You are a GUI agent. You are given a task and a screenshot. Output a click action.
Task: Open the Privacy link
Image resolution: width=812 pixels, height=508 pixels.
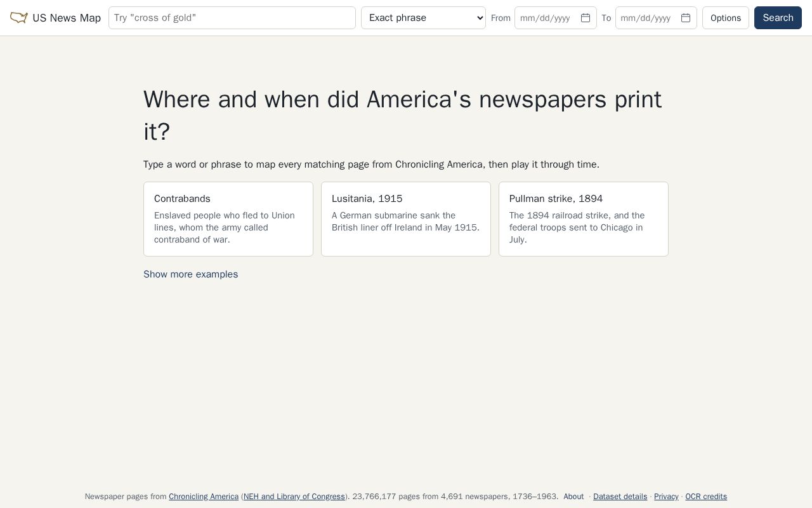click(666, 497)
